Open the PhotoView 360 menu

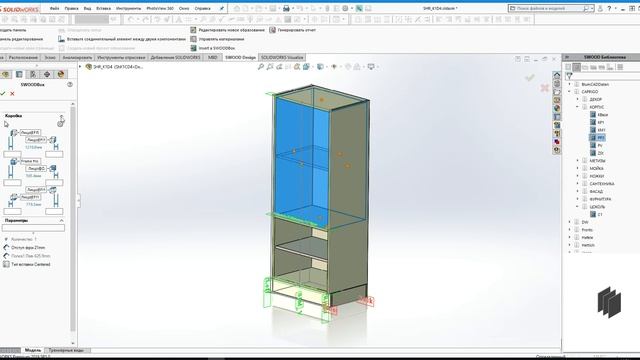tap(160, 8)
